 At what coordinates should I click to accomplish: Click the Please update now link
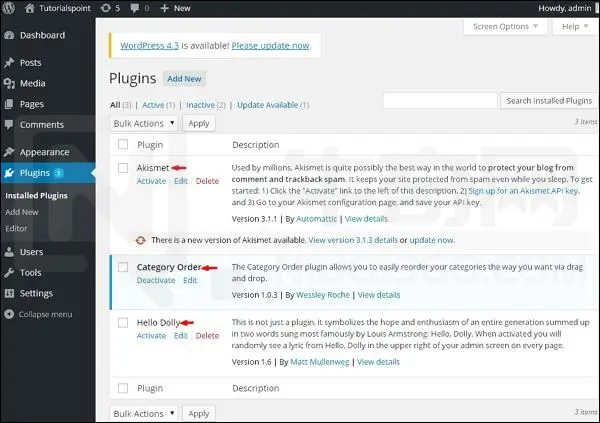[271, 46]
